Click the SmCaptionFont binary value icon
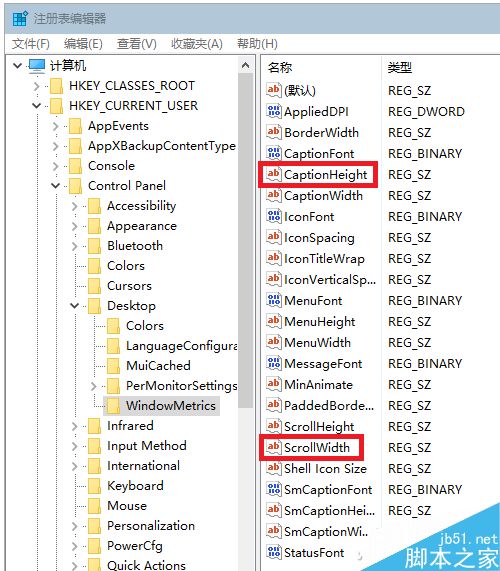500x571 pixels. (273, 489)
